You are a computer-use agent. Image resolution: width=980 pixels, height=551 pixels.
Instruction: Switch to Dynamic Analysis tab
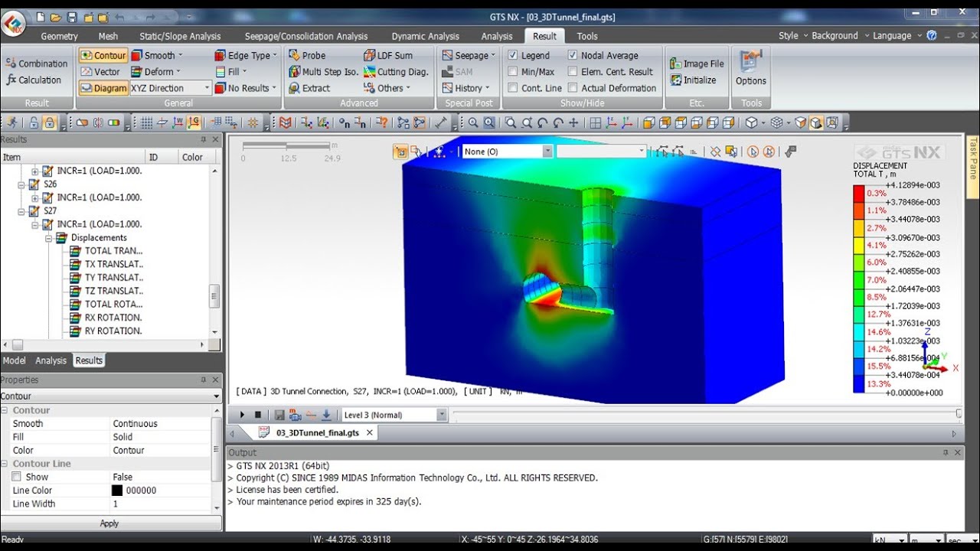[x=425, y=36]
